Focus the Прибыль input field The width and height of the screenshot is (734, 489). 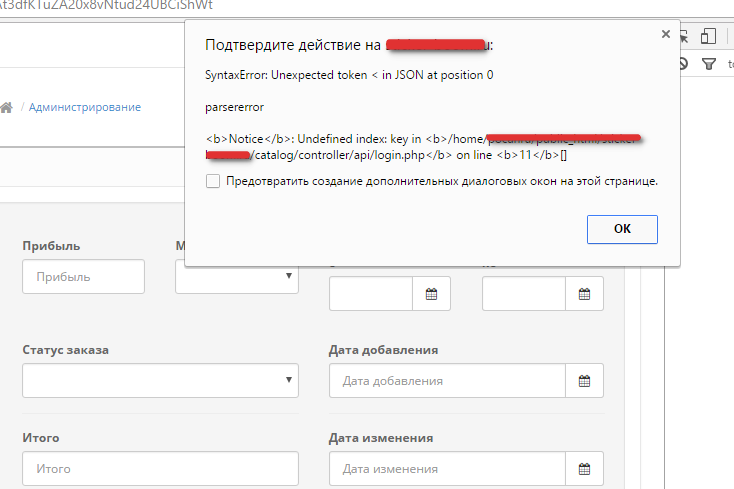coord(83,277)
